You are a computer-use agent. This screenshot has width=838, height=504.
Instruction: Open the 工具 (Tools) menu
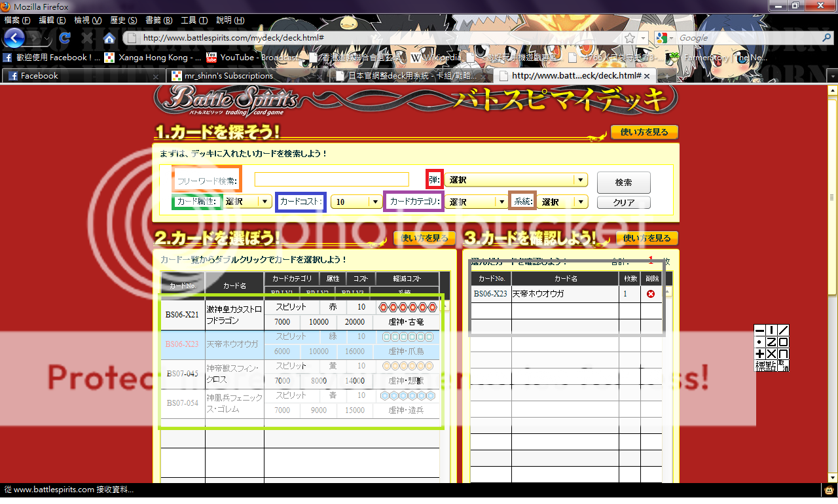pyautogui.click(x=194, y=20)
